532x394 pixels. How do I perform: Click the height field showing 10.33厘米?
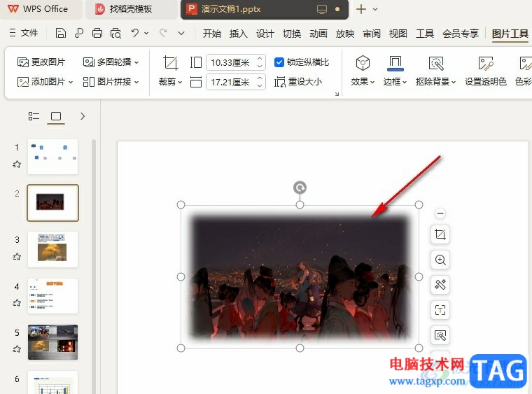point(231,62)
